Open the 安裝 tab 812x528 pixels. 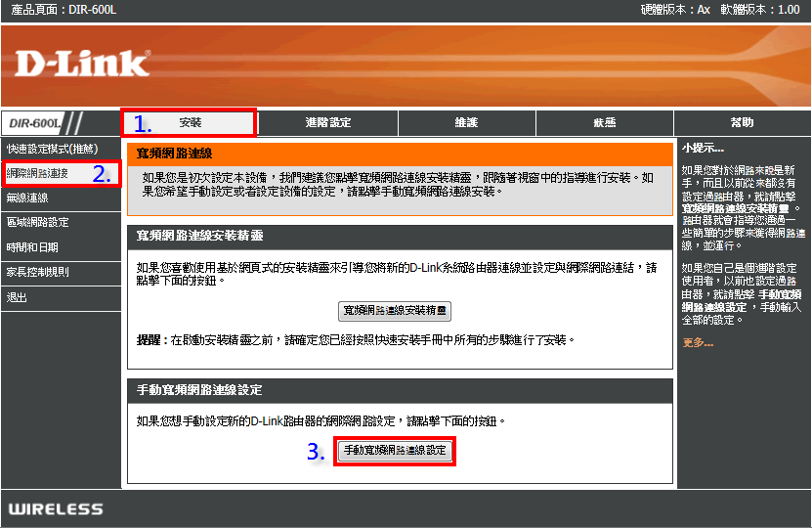pyautogui.click(x=190, y=123)
